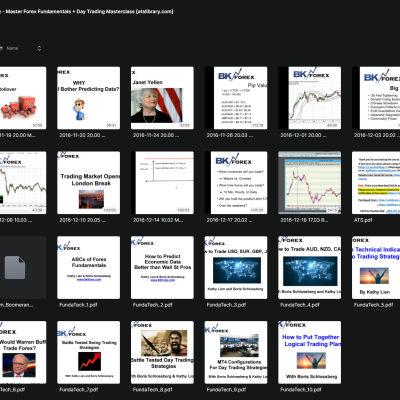Open the Battle Tested Day Trading Strategies thumbnail
400x400 pixels.
162,352
